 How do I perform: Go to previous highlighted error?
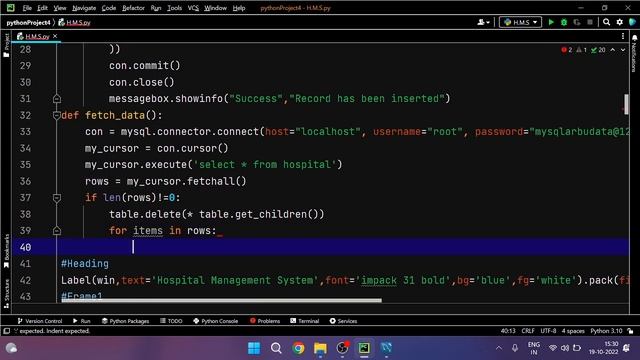click(x=613, y=50)
